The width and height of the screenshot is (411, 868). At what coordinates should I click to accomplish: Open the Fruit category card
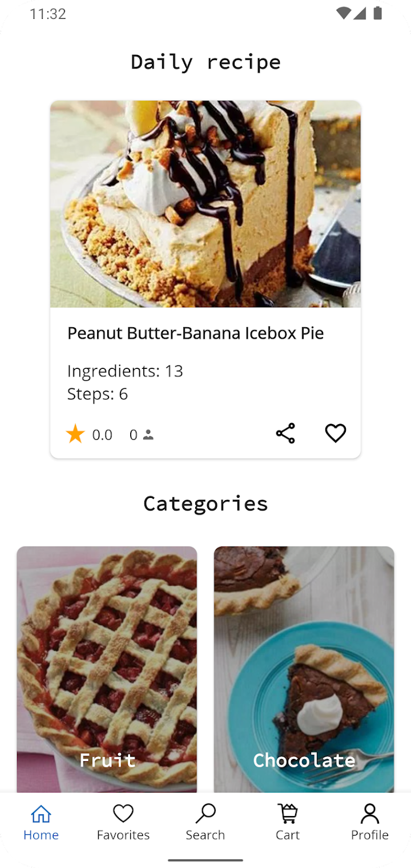(x=107, y=668)
